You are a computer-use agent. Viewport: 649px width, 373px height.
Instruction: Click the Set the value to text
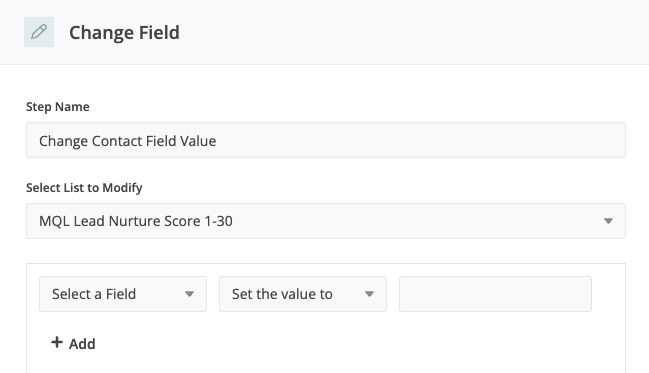click(282, 294)
